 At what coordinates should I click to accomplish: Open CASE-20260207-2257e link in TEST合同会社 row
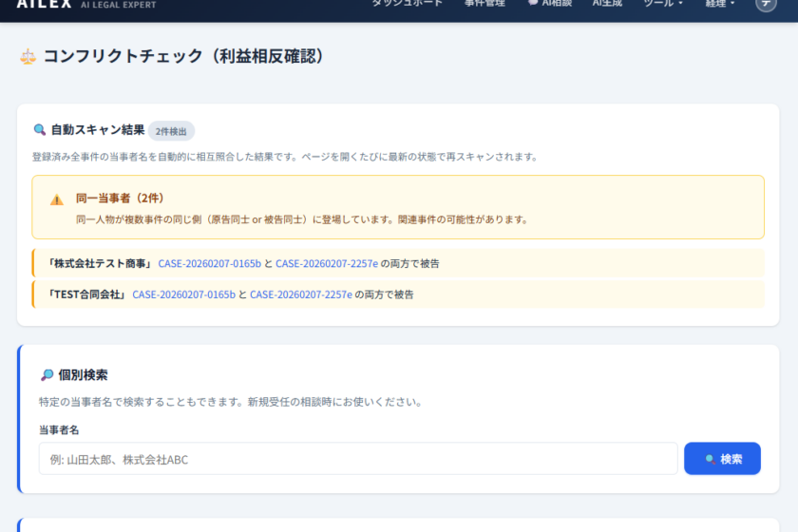[301, 294]
